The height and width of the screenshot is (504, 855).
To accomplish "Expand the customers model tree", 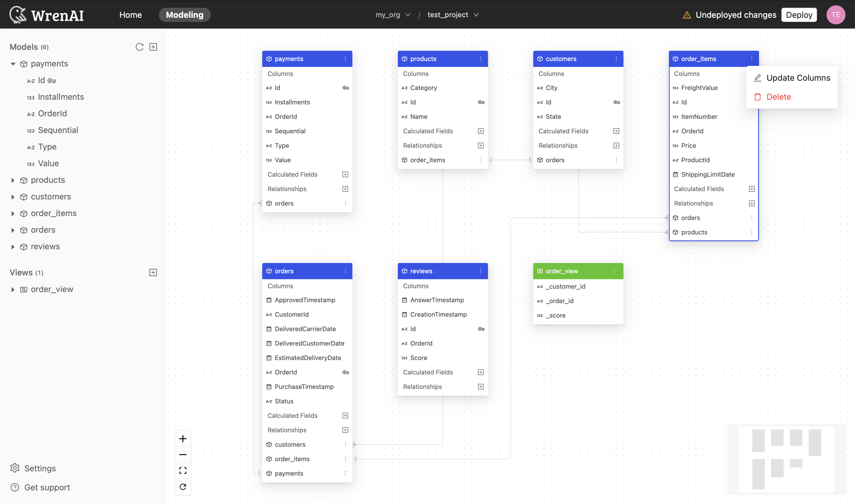I will coord(13,196).
